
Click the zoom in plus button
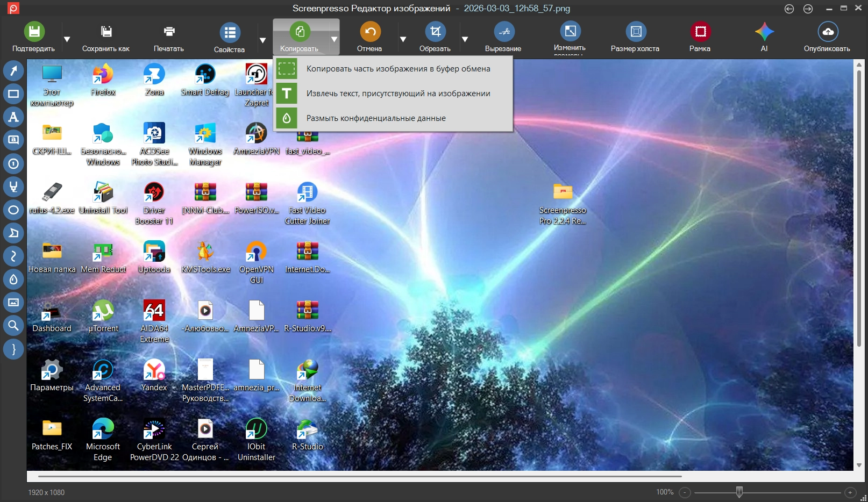pos(850,492)
